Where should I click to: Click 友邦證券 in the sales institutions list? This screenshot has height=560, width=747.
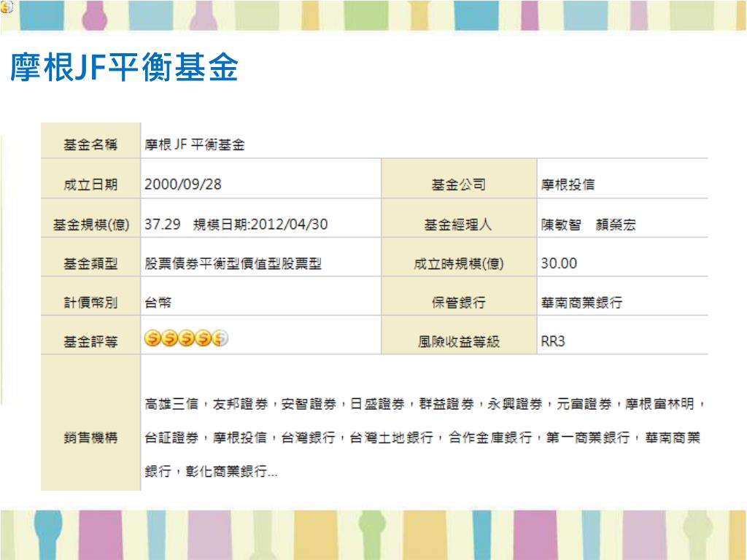[240, 404]
